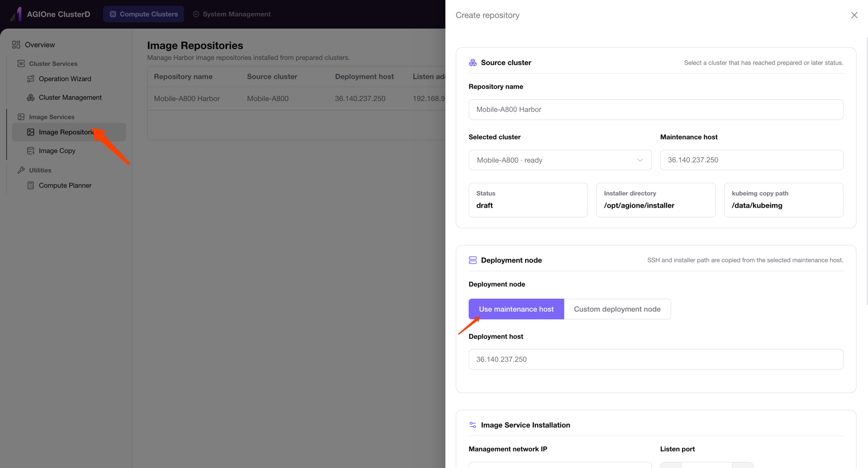Click the SSH and installer path note
Image resolution: width=868 pixels, height=468 pixels.
pyautogui.click(x=745, y=260)
